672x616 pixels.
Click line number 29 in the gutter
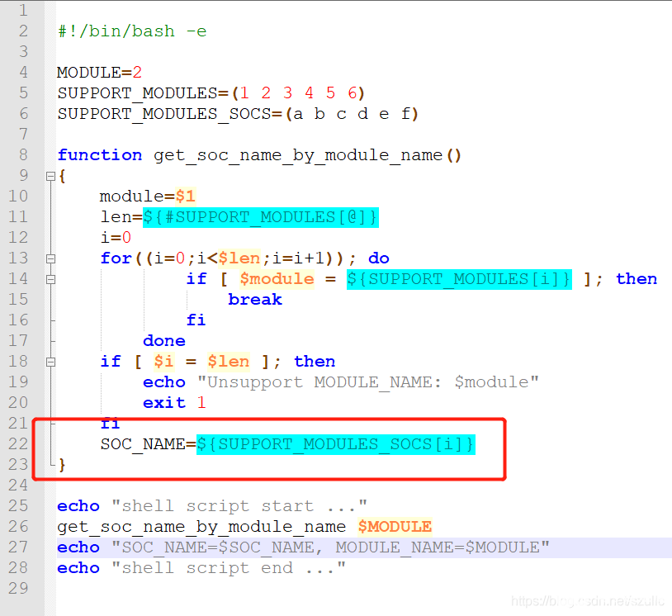[x=18, y=588]
